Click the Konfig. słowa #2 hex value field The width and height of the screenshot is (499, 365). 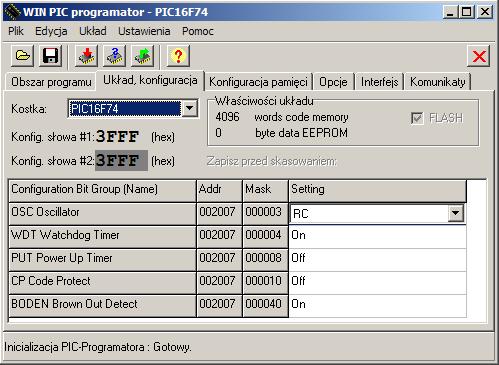pos(121,161)
